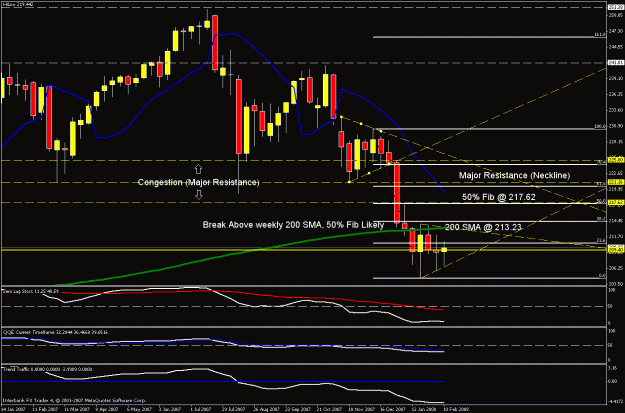The height and width of the screenshot is (413, 625).
Task: Select the '50% Fib @ 217.62' label
Action: 499,197
